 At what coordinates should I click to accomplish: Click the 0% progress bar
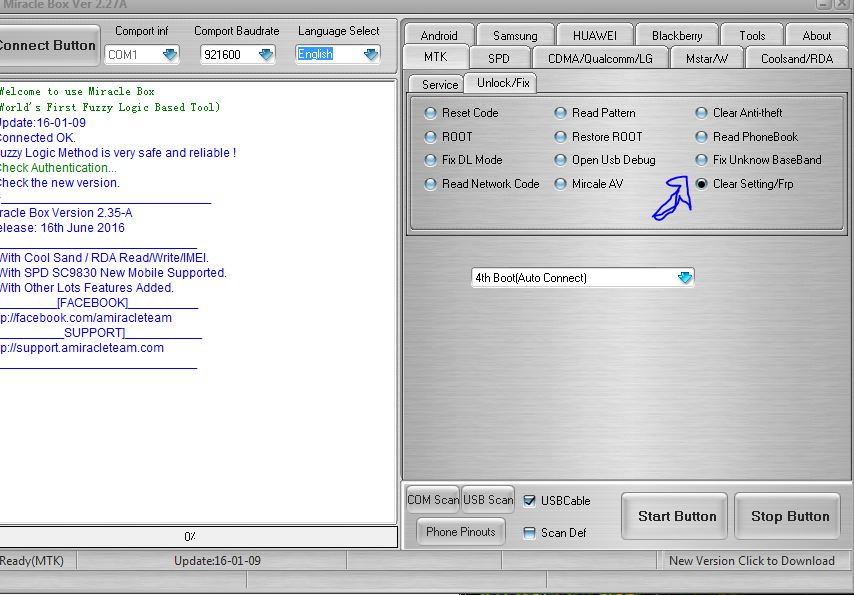tap(198, 536)
